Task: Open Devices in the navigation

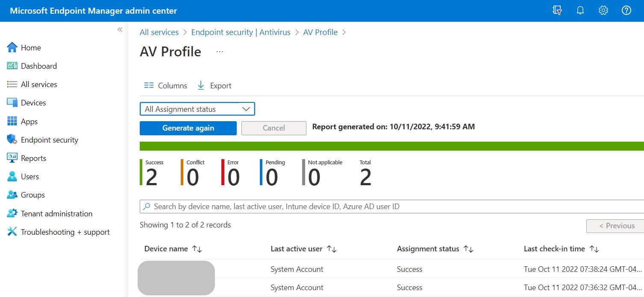Action: [x=33, y=102]
